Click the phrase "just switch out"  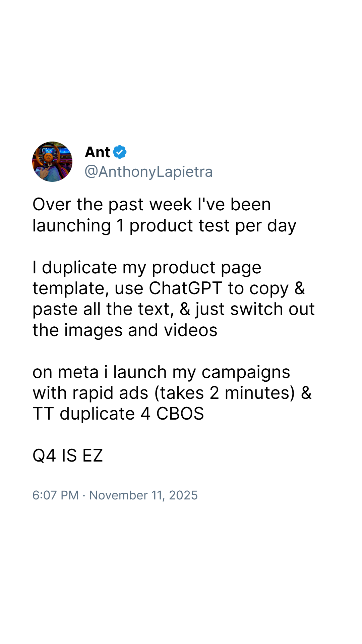pyautogui.click(x=255, y=309)
